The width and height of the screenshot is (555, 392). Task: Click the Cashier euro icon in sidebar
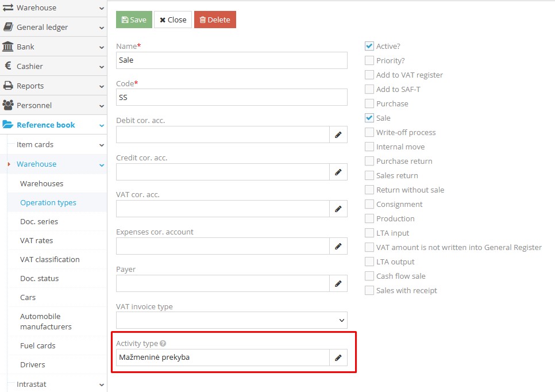10,66
